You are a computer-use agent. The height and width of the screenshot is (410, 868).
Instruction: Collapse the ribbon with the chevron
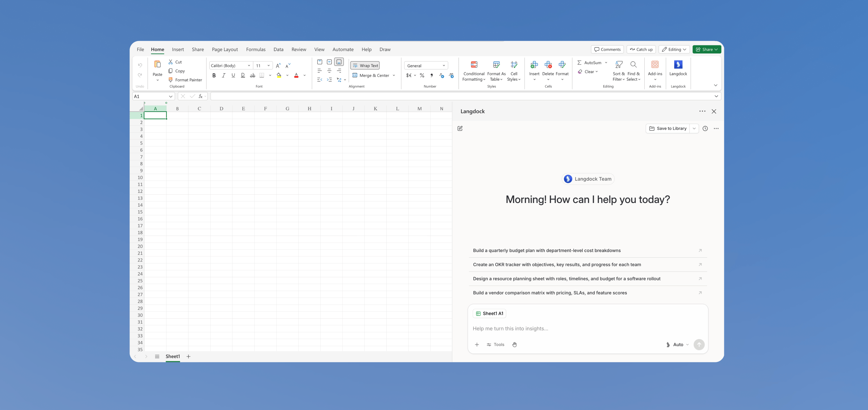coord(715,85)
